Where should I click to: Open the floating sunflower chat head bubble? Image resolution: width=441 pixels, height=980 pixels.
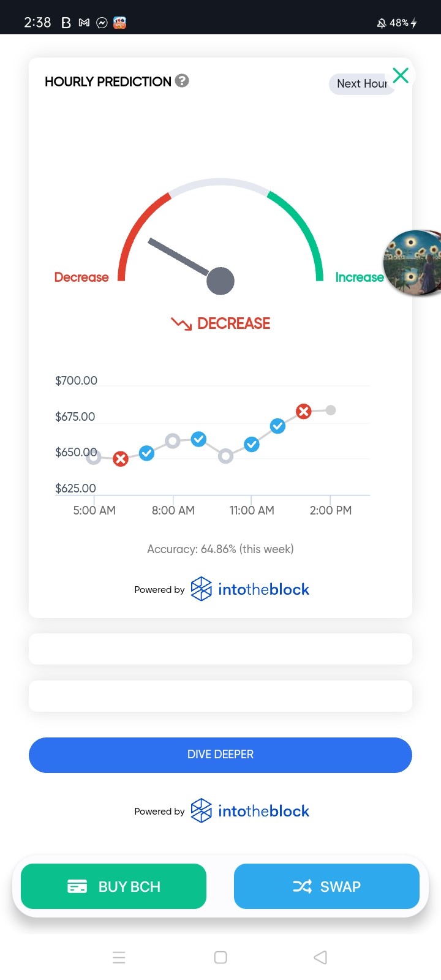pyautogui.click(x=413, y=263)
